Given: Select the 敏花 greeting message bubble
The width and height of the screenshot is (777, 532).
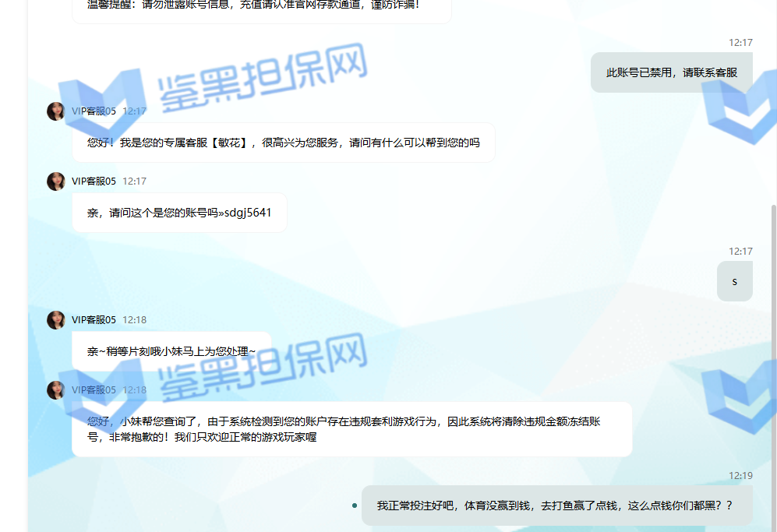Looking at the screenshot, I should click(x=283, y=143).
